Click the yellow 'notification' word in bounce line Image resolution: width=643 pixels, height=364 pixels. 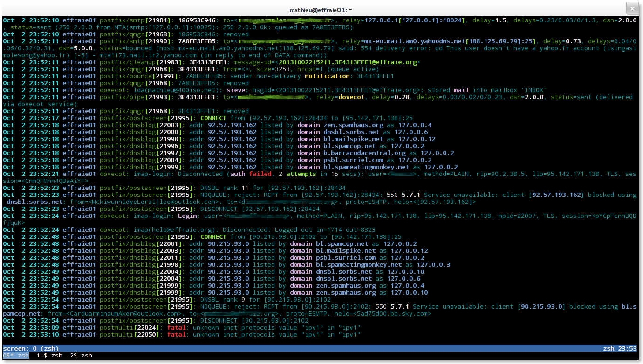coord(327,76)
